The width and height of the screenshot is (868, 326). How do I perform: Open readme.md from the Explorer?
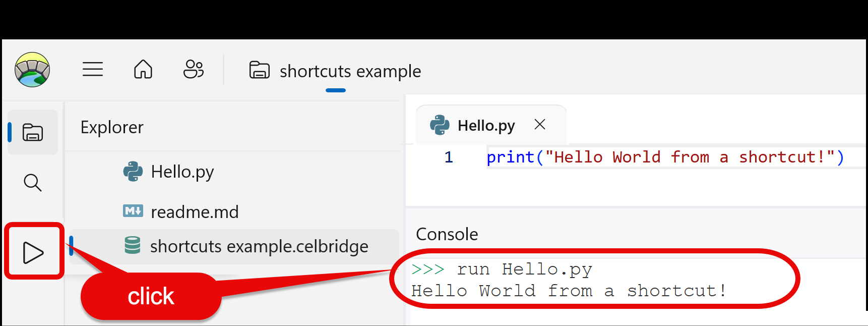tap(195, 212)
